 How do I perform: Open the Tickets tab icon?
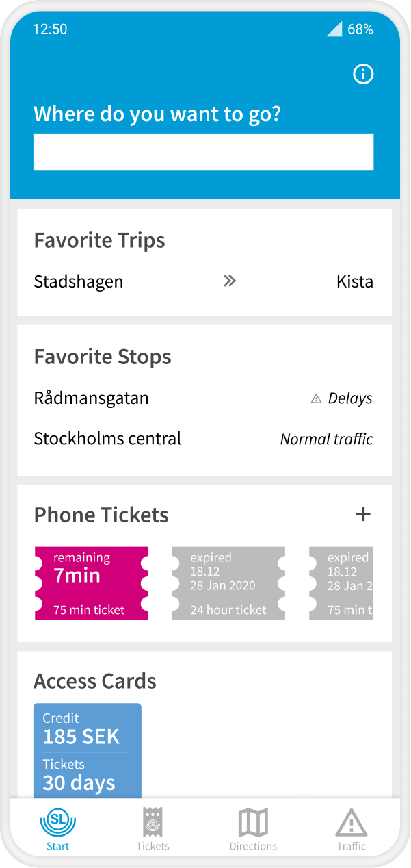tap(153, 823)
